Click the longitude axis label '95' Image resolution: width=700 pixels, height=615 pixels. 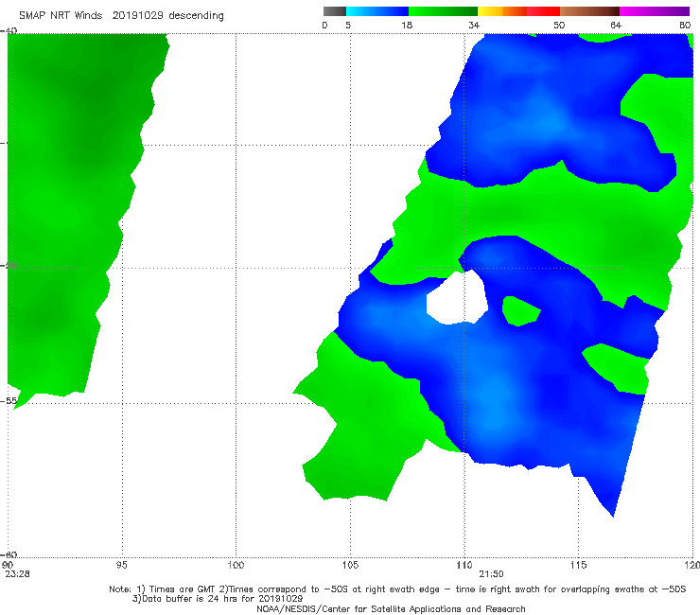coord(121,565)
